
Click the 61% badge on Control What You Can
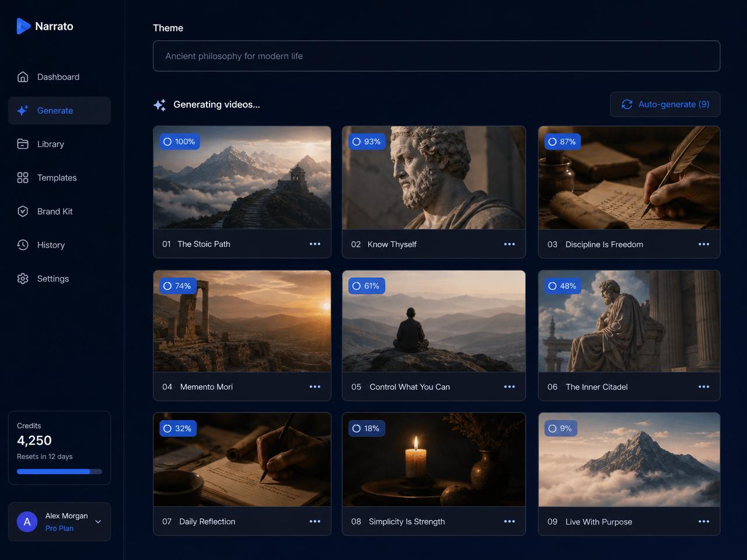coord(366,286)
